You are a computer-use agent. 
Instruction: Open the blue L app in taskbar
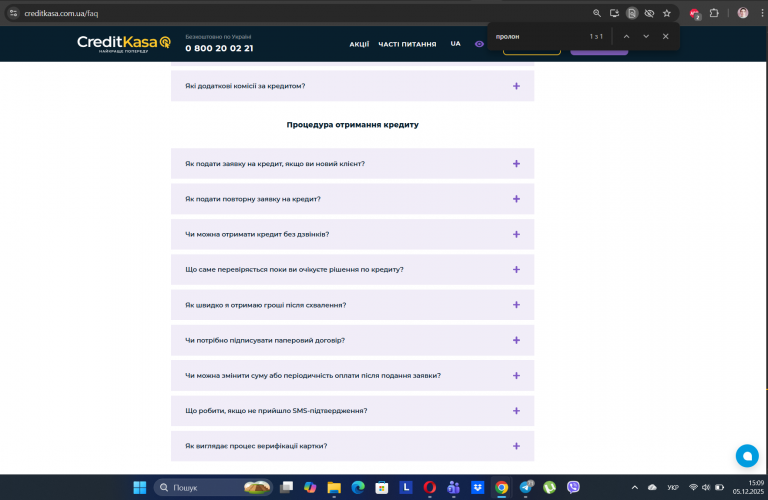click(406, 487)
